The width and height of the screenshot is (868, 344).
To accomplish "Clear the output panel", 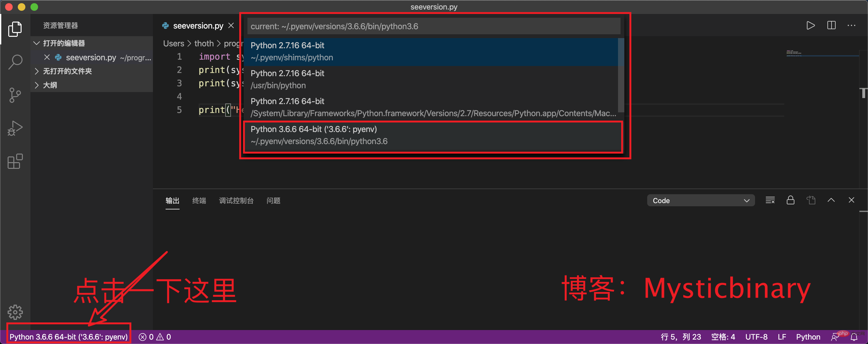I will tap(770, 201).
